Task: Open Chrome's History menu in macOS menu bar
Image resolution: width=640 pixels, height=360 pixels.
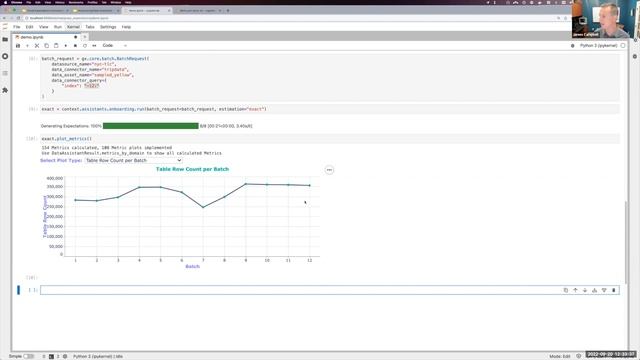Action: pos(60,2)
